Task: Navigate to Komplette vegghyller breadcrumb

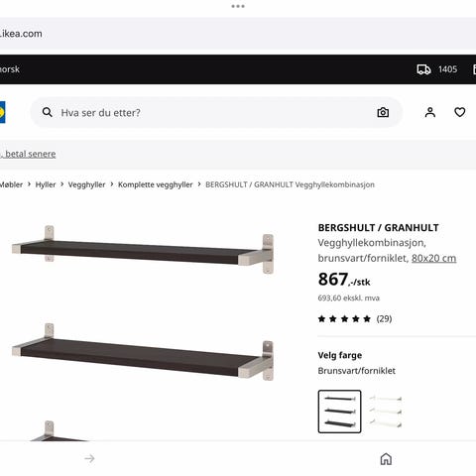Action: [x=156, y=184]
